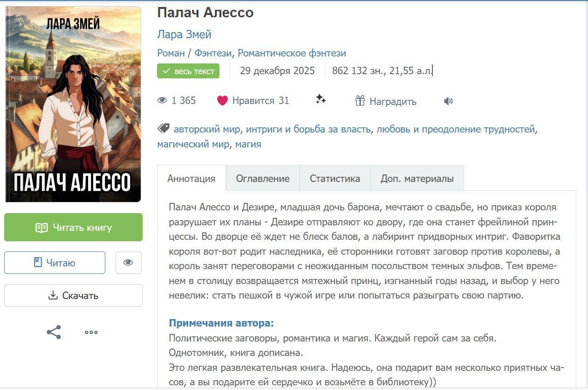This screenshot has height=390, width=588.
Task: Switch to the Оглавление tab
Action: coord(263,178)
